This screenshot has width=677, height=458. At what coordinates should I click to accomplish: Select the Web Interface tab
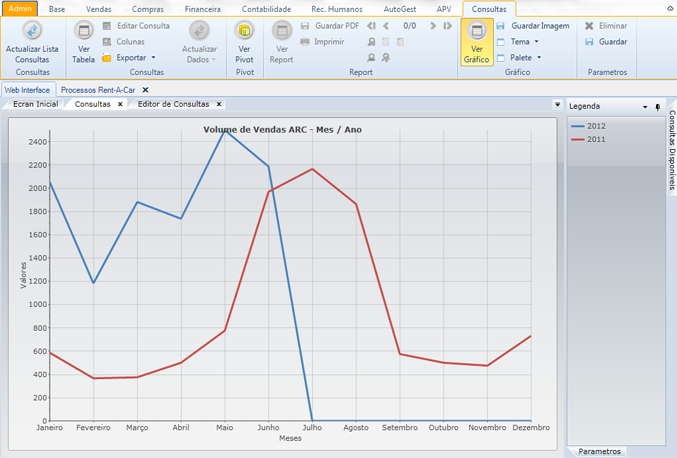pyautogui.click(x=27, y=90)
